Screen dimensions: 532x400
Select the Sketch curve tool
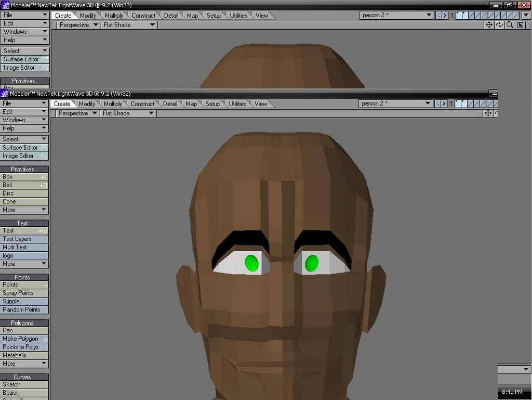pyautogui.click(x=24, y=384)
